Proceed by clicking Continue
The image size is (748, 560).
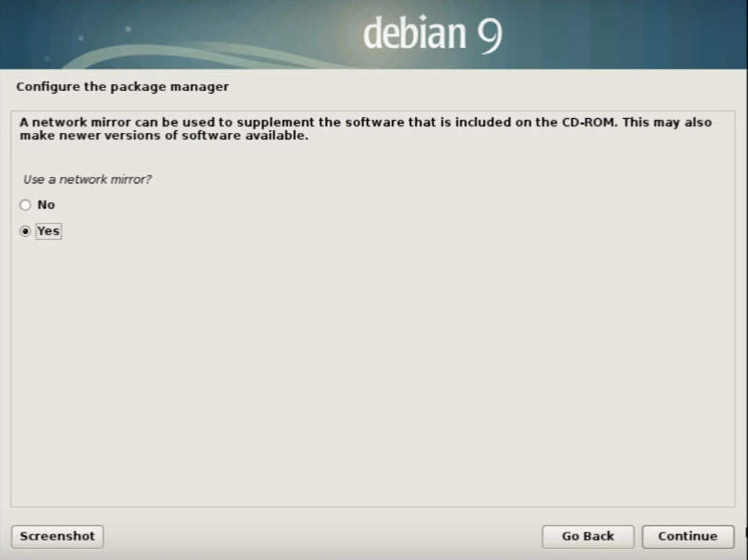click(687, 537)
